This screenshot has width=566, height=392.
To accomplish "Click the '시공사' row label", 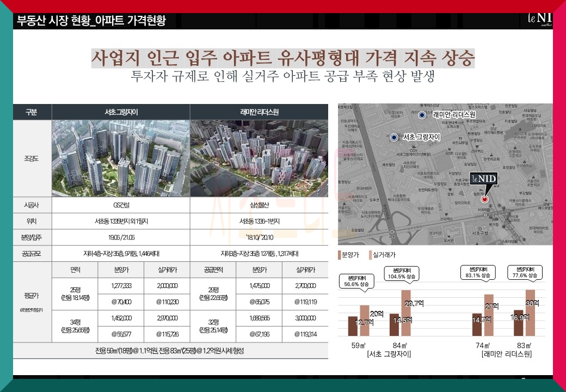I will (x=32, y=205).
